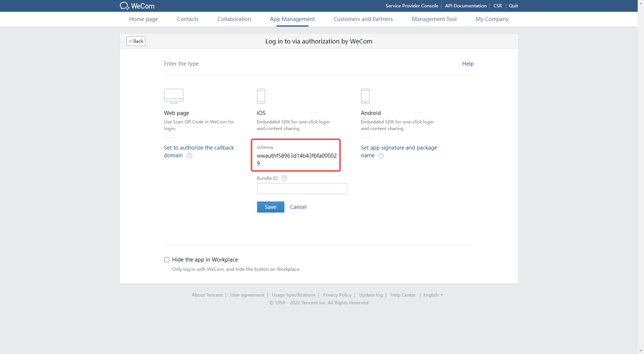Click inside the Bundle ID field
This screenshot has height=354, width=644.
[x=302, y=188]
